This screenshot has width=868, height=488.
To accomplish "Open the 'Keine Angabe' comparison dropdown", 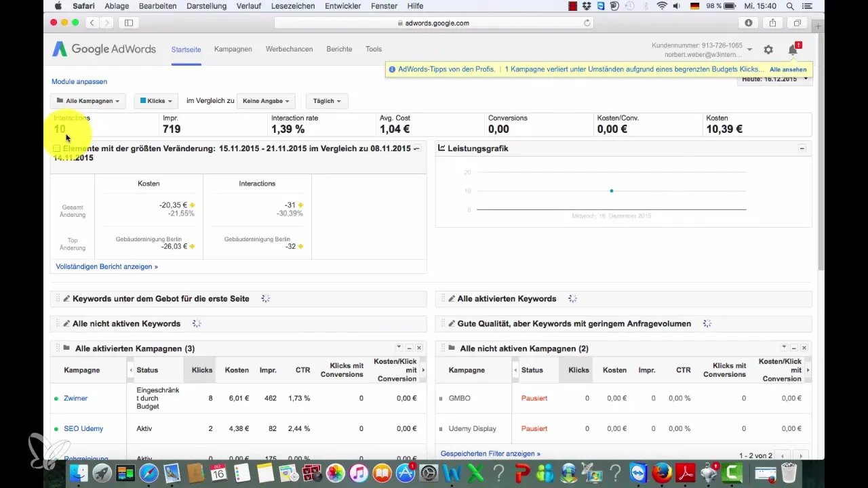I will click(266, 101).
